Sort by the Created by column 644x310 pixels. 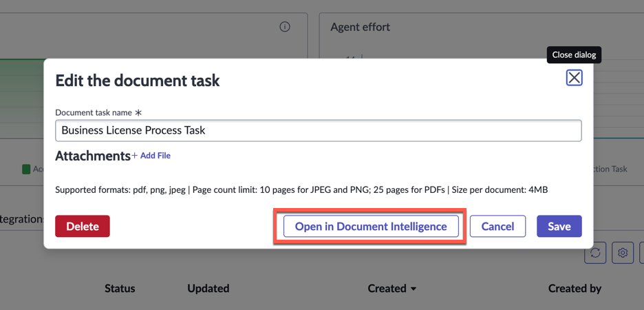(x=575, y=288)
